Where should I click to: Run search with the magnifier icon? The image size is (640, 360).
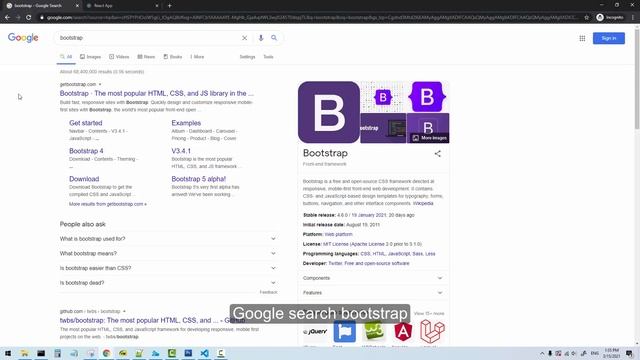click(x=274, y=38)
